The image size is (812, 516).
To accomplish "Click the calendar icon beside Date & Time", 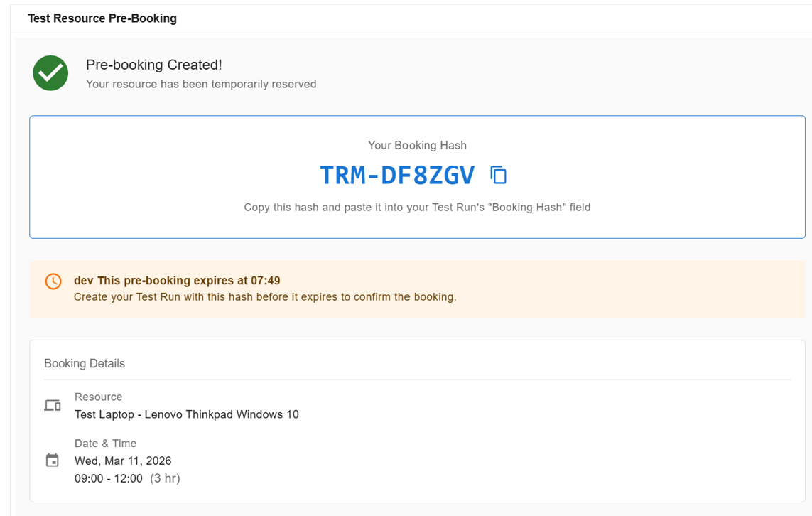I will click(x=51, y=459).
